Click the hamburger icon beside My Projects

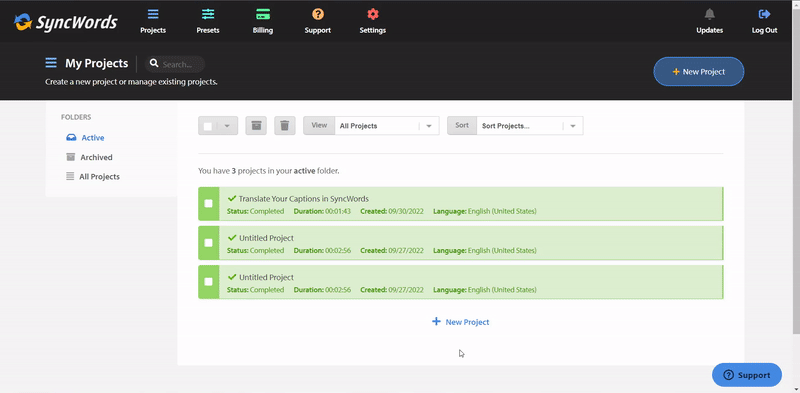tap(51, 63)
